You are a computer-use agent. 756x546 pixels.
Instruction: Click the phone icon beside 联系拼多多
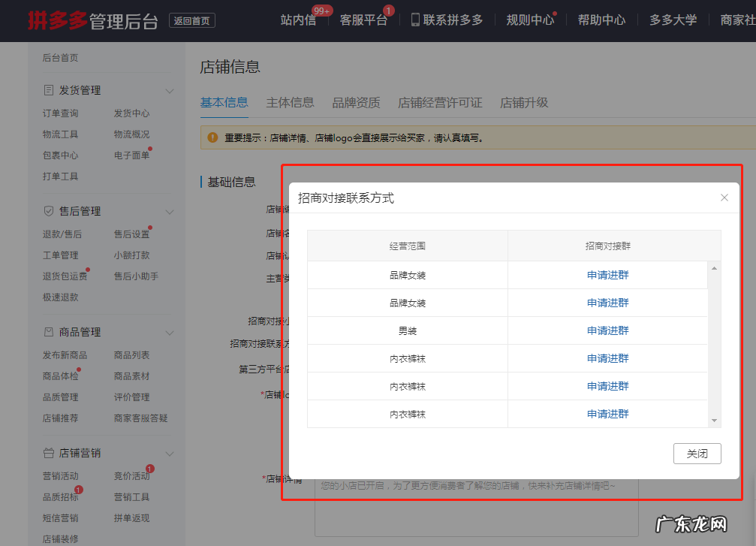[414, 20]
